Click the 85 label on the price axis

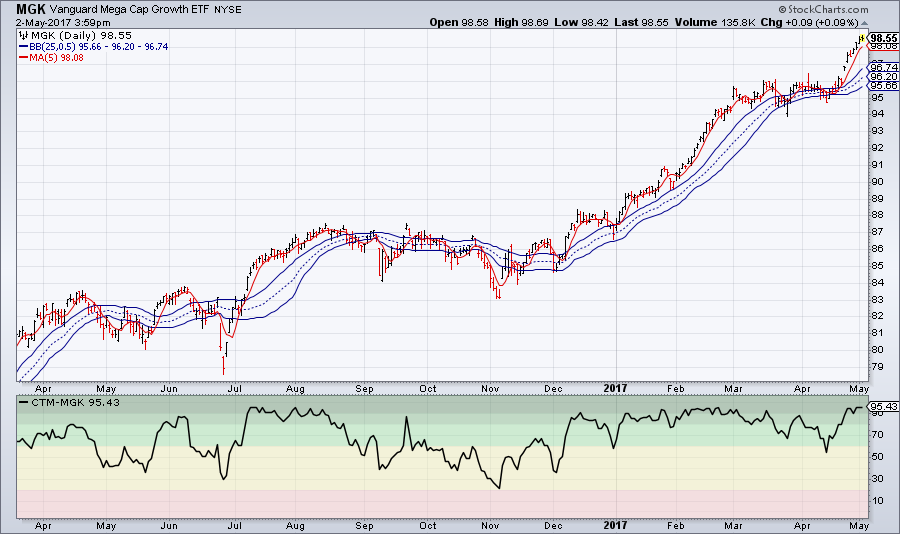click(x=878, y=265)
